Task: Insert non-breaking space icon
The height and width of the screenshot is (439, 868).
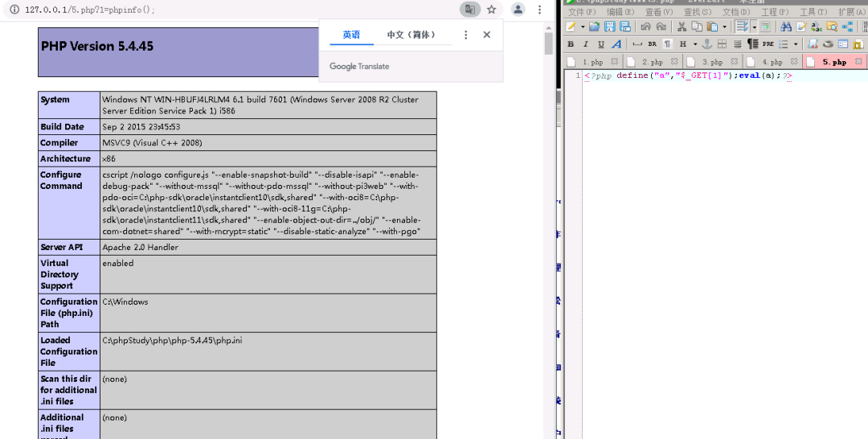Action: [637, 44]
